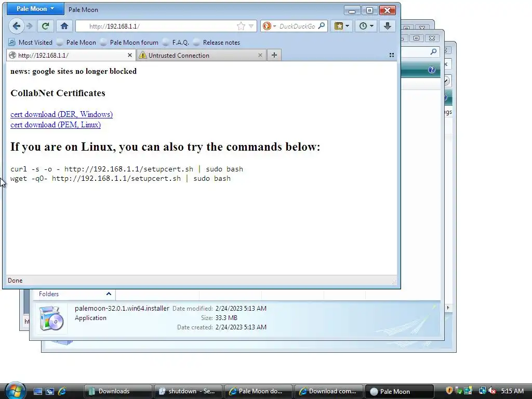Close the Untrusted Connection tab

260,55
